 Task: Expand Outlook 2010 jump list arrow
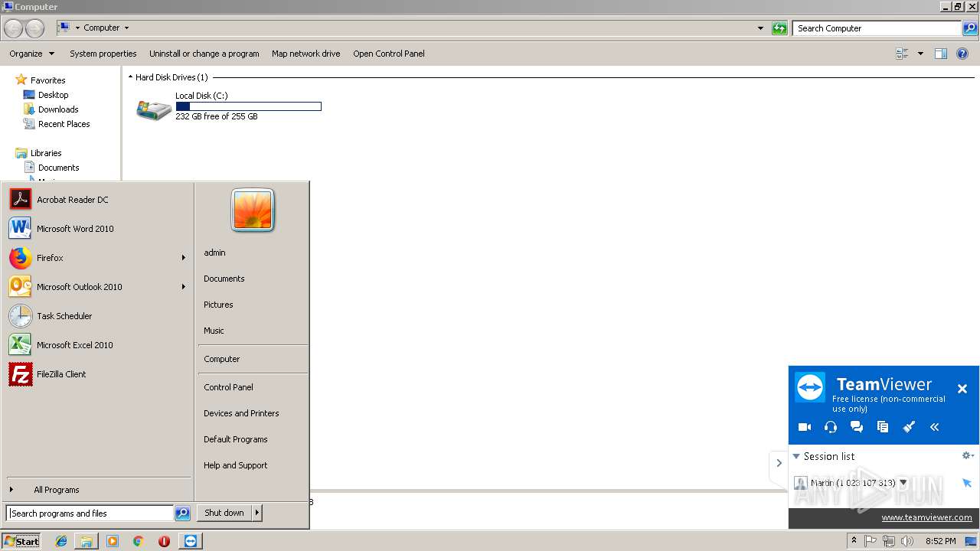(x=184, y=287)
